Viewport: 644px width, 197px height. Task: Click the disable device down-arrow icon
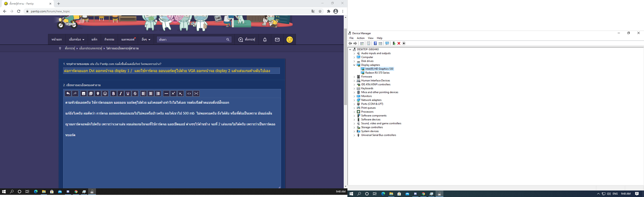[404, 43]
